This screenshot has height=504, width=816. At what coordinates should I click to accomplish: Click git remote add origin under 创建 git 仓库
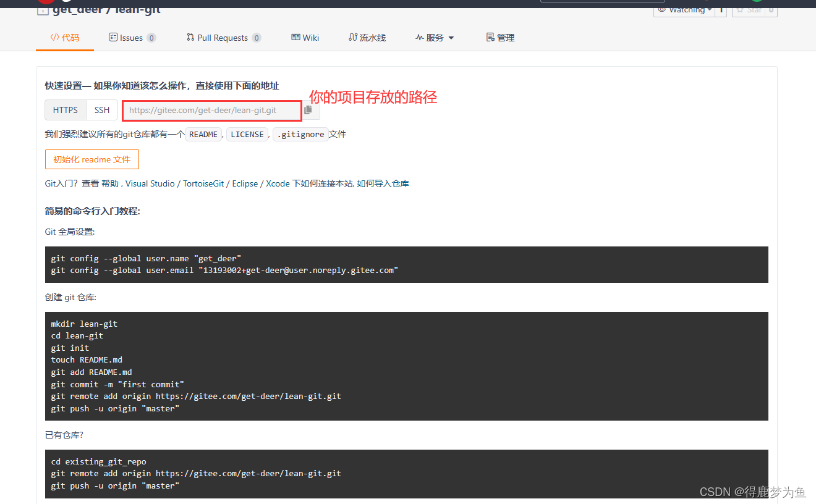pyautogui.click(x=196, y=396)
